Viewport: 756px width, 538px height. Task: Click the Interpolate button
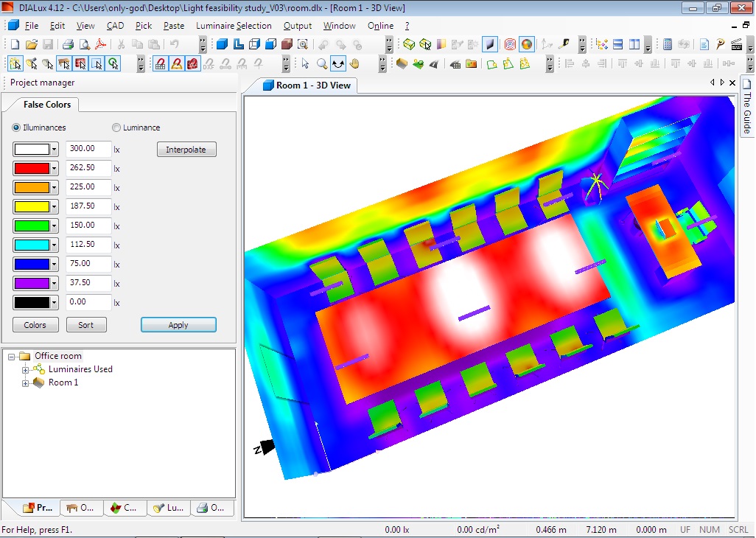tap(186, 150)
